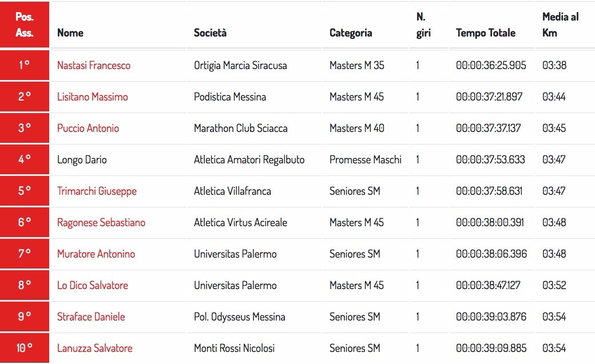Click the Categoria column header
The image size is (595, 364).
tap(351, 33)
